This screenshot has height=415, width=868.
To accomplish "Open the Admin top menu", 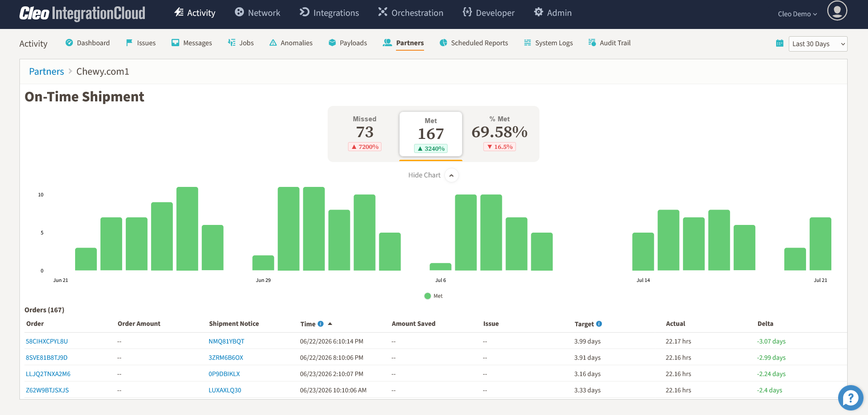I will (x=553, y=13).
